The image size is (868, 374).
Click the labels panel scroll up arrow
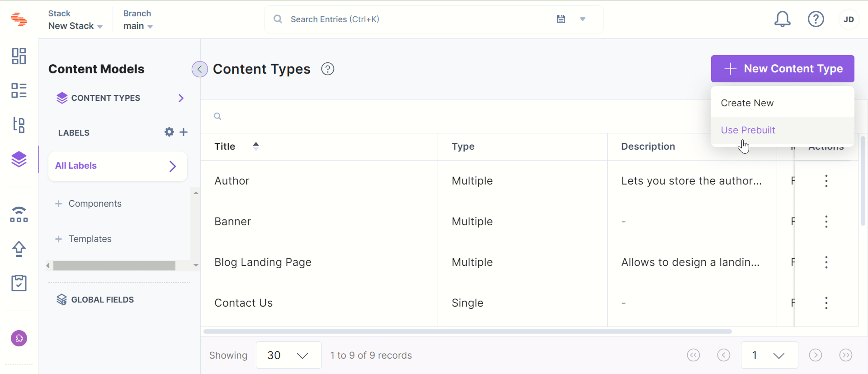(196, 193)
